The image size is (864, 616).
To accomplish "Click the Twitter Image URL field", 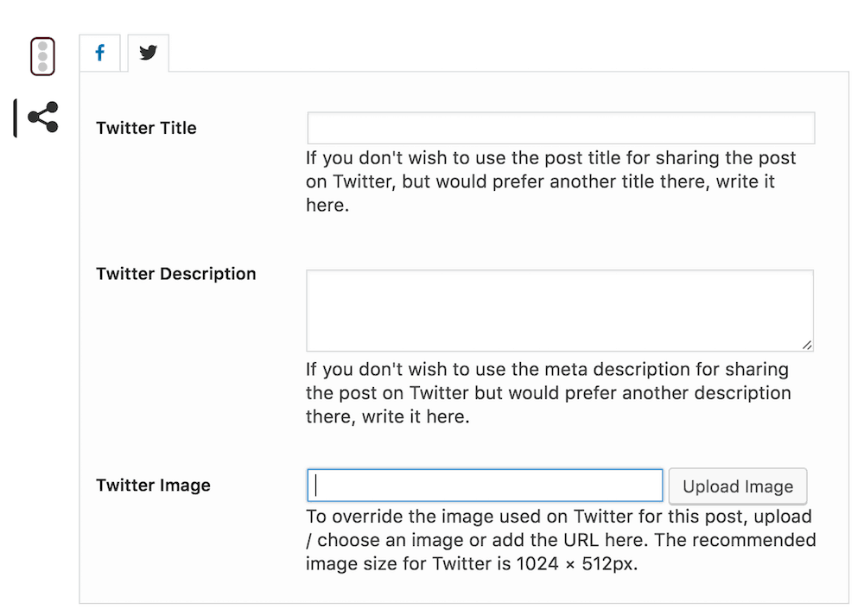I will click(x=484, y=486).
